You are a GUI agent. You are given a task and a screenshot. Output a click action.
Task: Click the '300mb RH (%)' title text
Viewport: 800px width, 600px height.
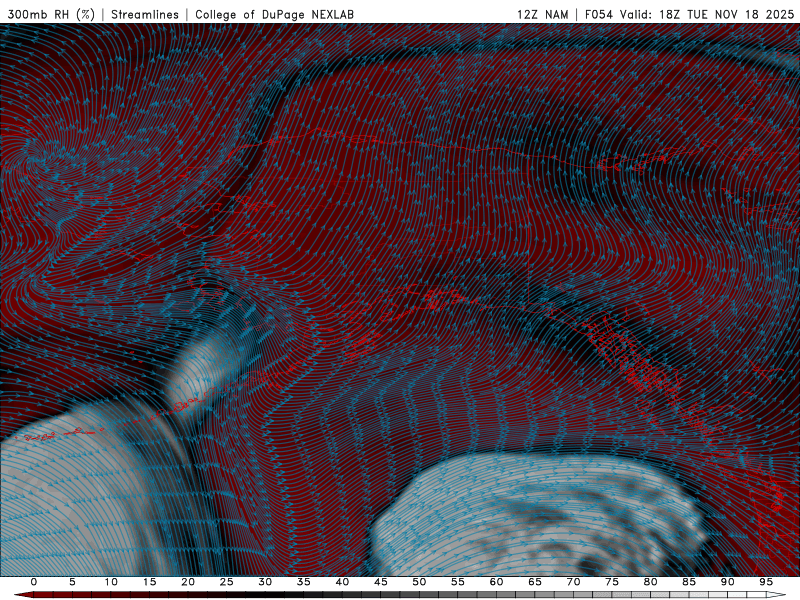point(51,14)
